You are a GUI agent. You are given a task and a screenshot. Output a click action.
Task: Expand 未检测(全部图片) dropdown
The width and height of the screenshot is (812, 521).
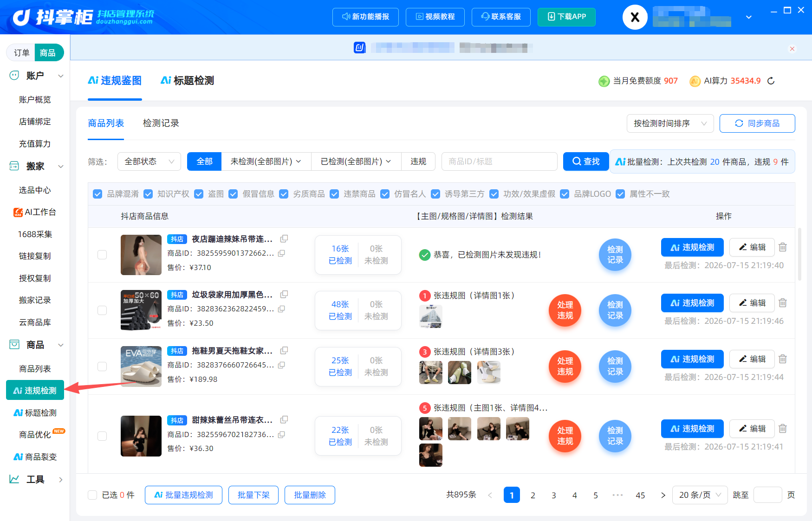[x=266, y=161]
